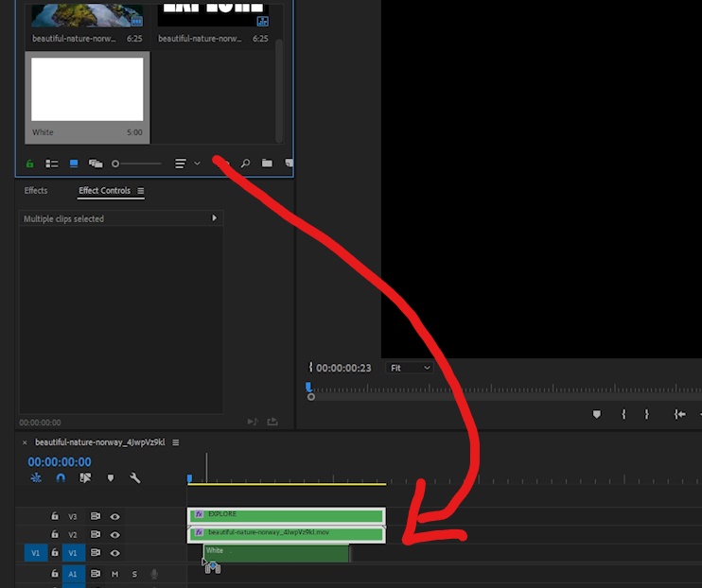Click Mark Out button in Program monitor

coord(646,414)
